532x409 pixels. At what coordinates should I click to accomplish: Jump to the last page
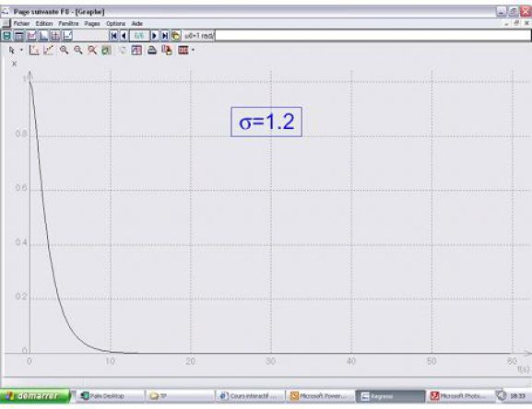point(165,36)
